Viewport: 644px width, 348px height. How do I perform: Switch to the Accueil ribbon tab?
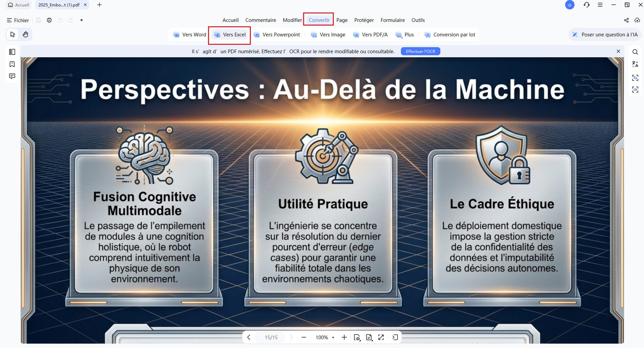(231, 20)
